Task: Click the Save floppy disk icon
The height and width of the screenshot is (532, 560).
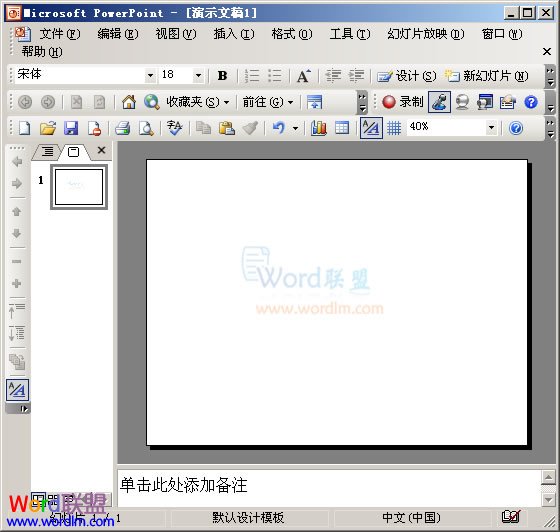Action: click(71, 128)
